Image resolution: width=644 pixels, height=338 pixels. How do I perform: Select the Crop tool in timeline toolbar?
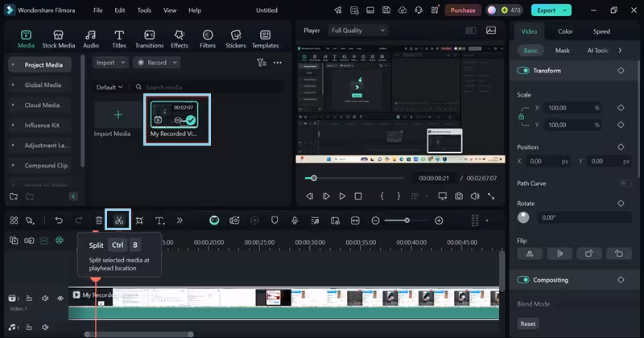coord(139,221)
